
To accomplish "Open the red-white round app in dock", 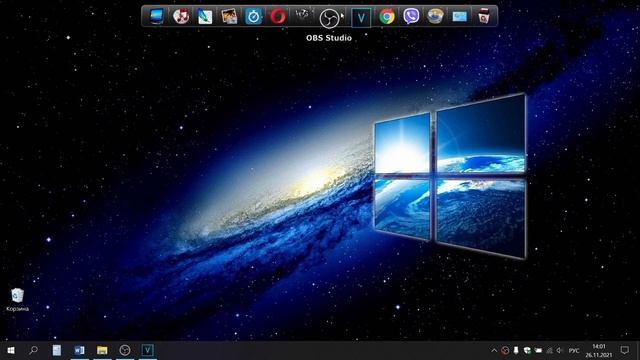I will click(181, 16).
